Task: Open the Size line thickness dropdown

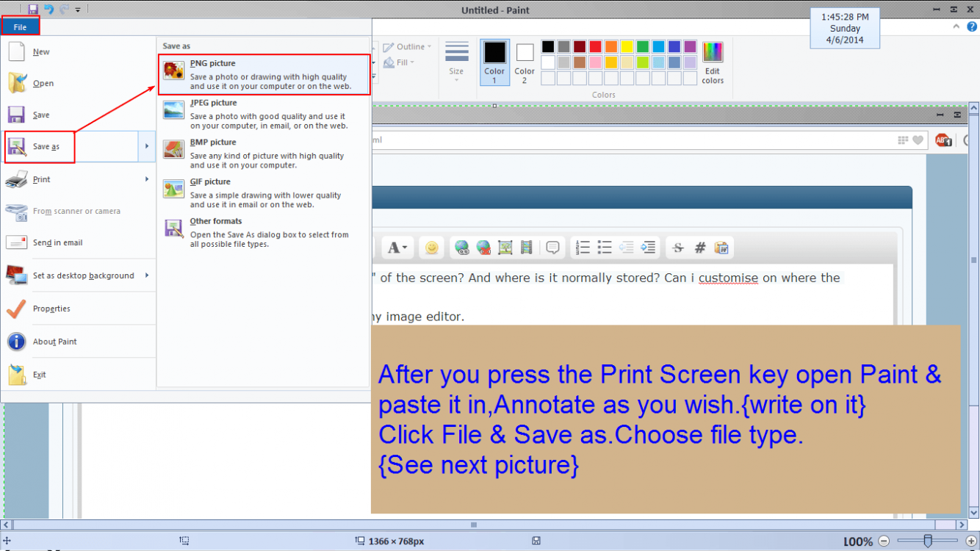Action: click(456, 62)
